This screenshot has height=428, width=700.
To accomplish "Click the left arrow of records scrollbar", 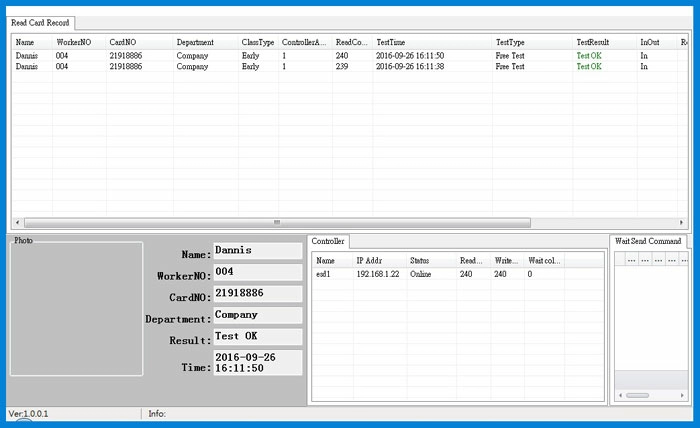I will pos(17,223).
